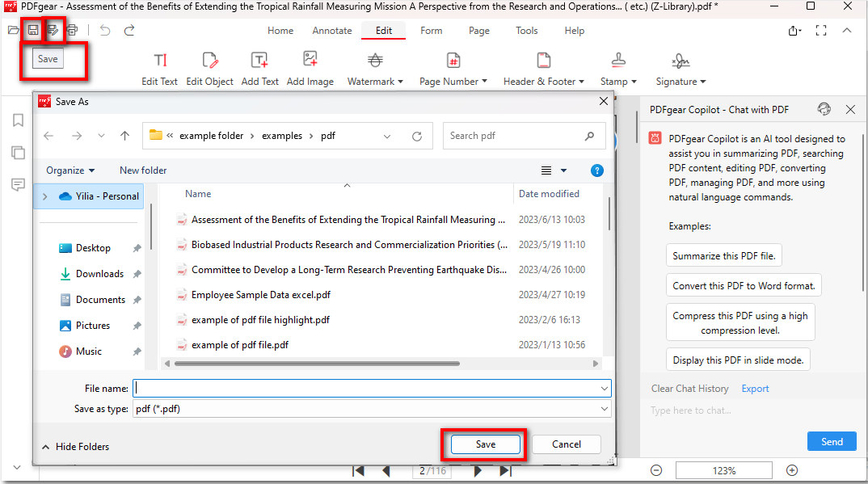Click the zoom in plus icon

pos(792,470)
